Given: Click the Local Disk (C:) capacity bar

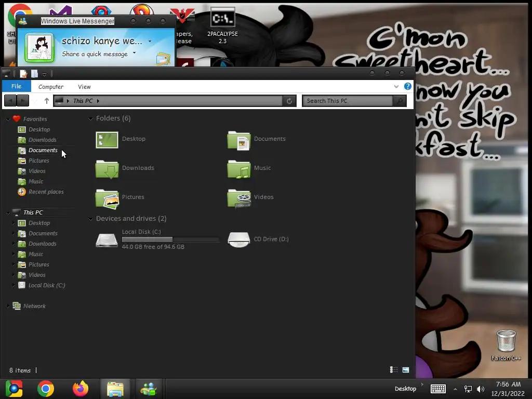Looking at the screenshot, I should (x=170, y=240).
